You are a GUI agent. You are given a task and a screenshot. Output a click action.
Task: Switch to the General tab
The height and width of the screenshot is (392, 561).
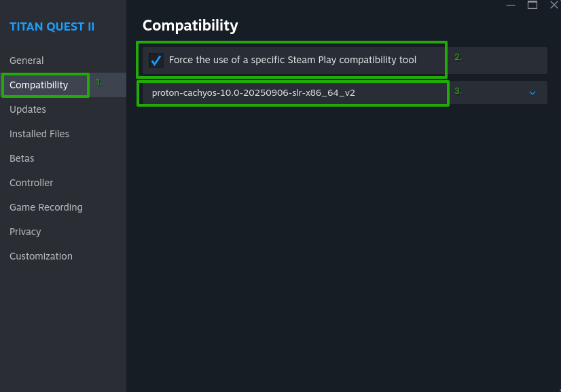(27, 60)
